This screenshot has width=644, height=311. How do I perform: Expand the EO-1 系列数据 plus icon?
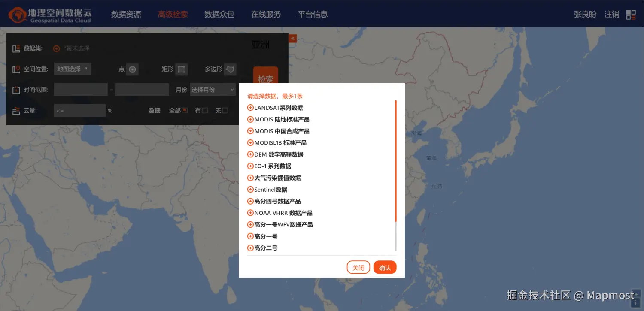(x=250, y=166)
